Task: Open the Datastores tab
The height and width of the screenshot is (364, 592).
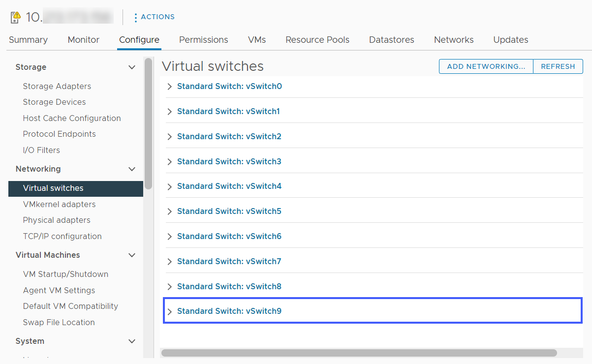Action: coord(392,40)
